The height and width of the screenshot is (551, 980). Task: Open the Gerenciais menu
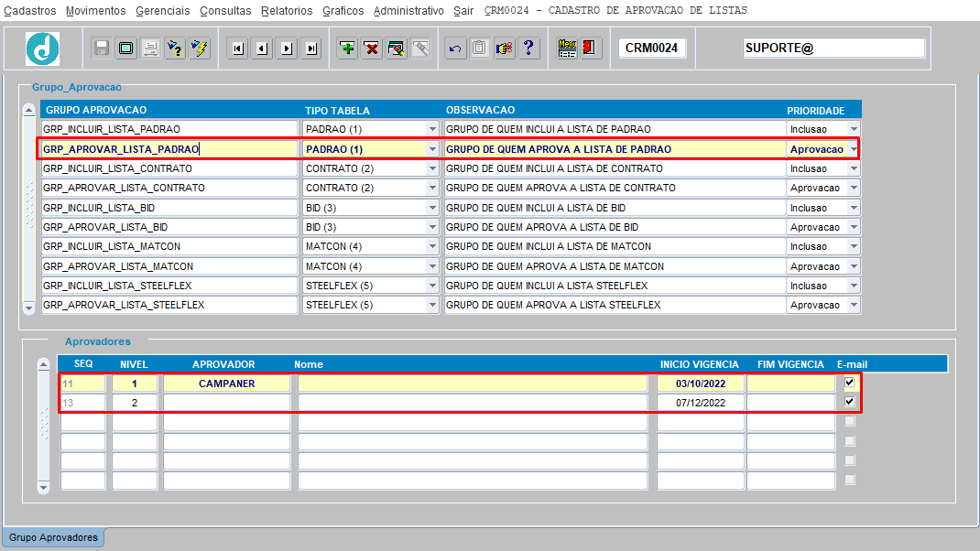(x=162, y=11)
